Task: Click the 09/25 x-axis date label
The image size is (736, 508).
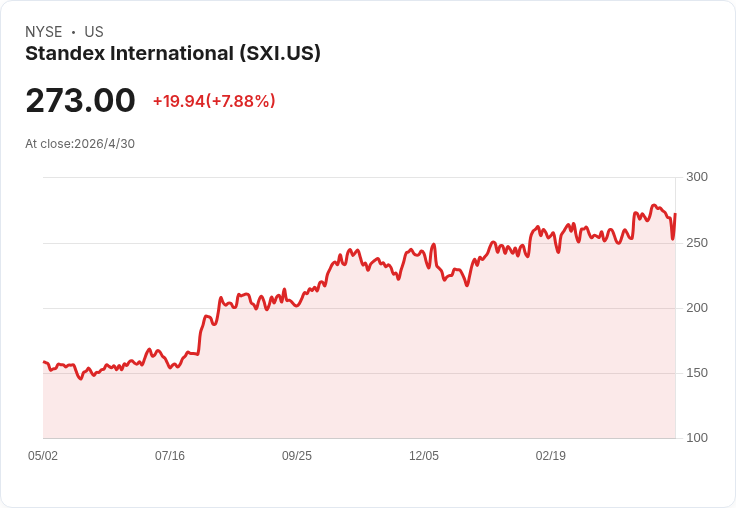Action: pyautogui.click(x=297, y=455)
